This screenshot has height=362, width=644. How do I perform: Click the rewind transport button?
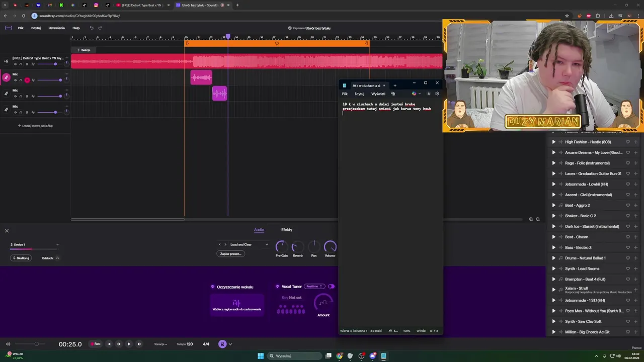[119, 344]
